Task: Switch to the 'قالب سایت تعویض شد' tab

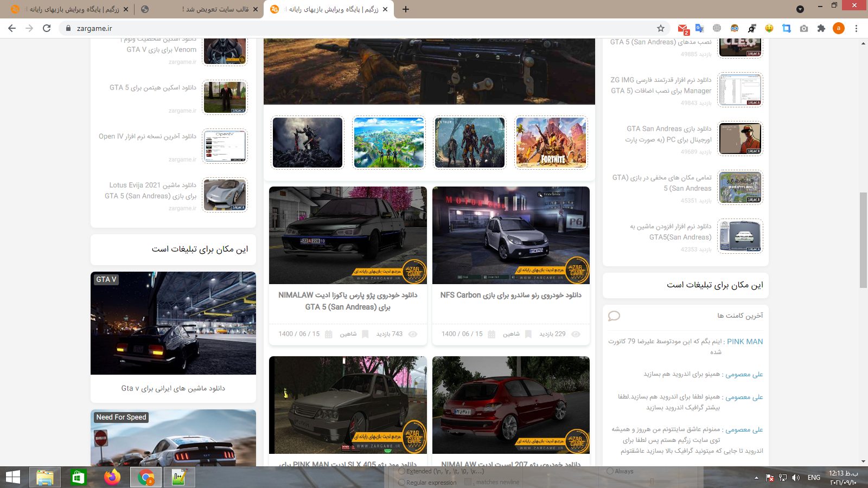Action: pos(199,9)
